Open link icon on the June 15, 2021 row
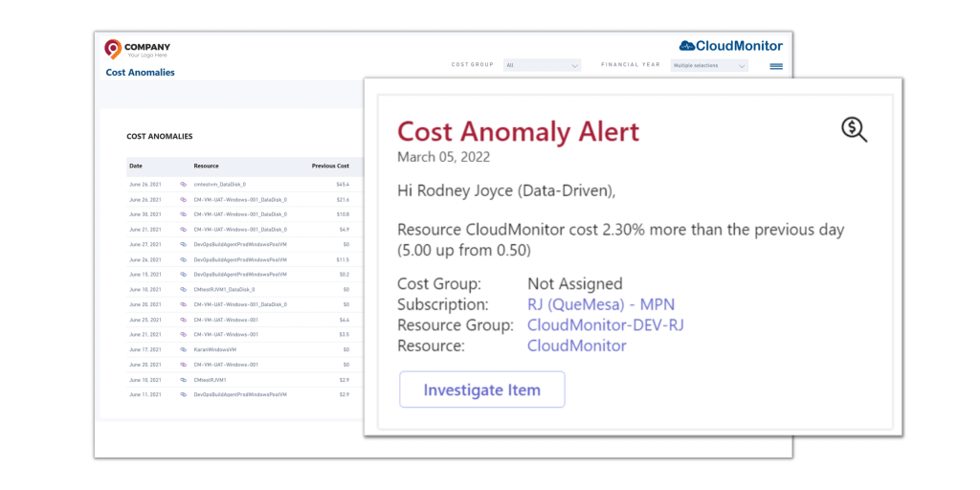This screenshot has height=490, width=980. pos(183,275)
